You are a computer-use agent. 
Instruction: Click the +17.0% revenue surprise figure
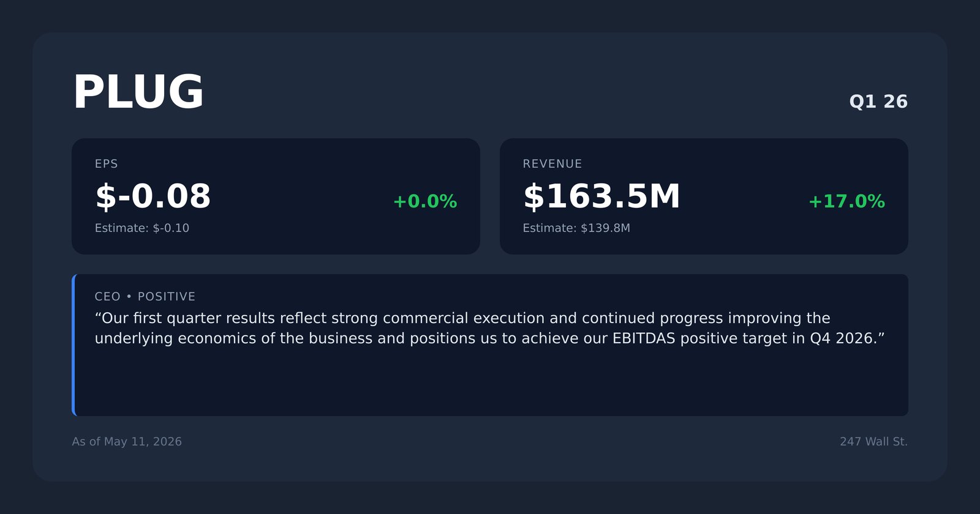pyautogui.click(x=846, y=201)
